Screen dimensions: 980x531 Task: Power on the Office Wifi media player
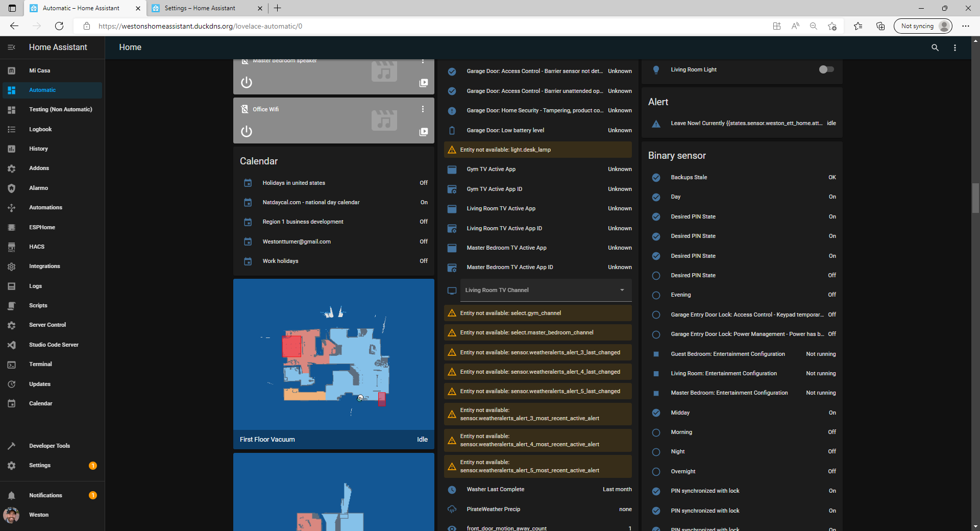click(x=246, y=131)
